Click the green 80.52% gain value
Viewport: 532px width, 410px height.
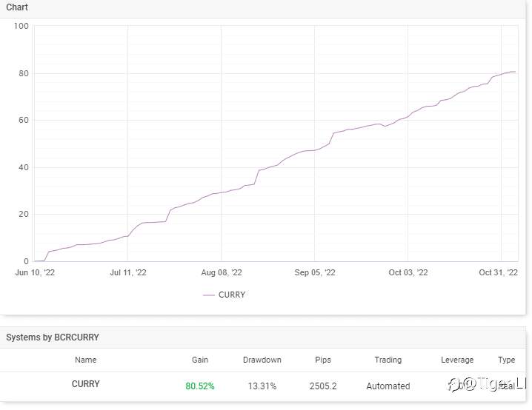click(200, 386)
